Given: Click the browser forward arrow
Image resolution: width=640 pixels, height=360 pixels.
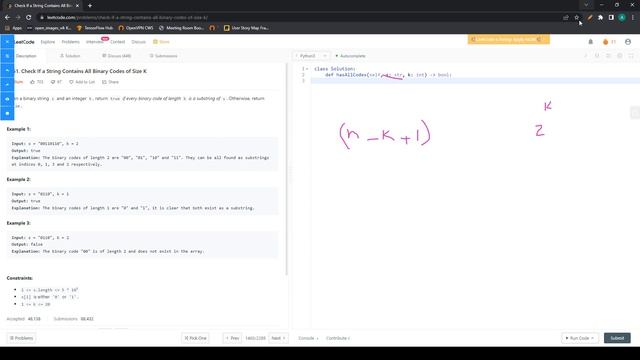Looking at the screenshot, I should click(x=18, y=18).
